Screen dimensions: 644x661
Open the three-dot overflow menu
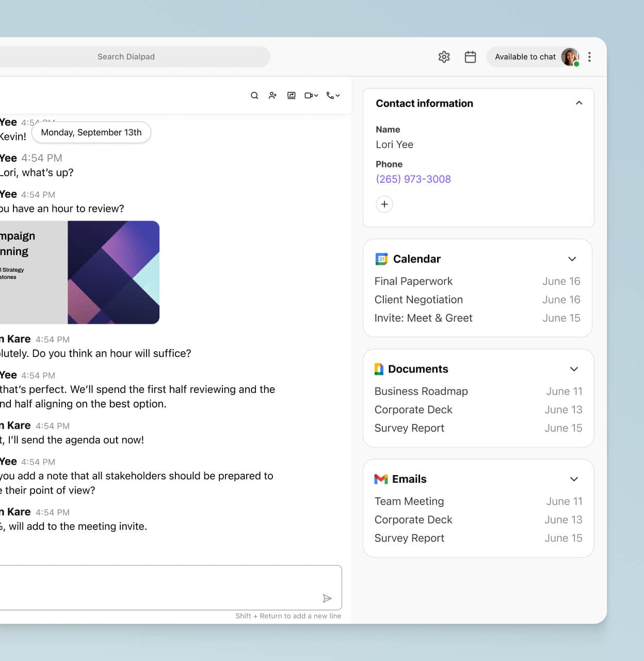click(x=589, y=57)
